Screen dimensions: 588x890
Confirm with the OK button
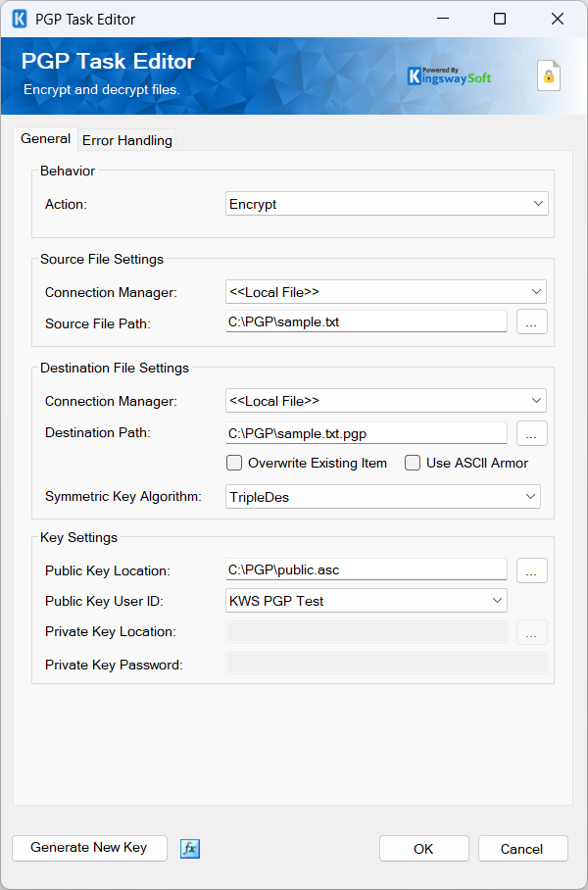(x=424, y=849)
